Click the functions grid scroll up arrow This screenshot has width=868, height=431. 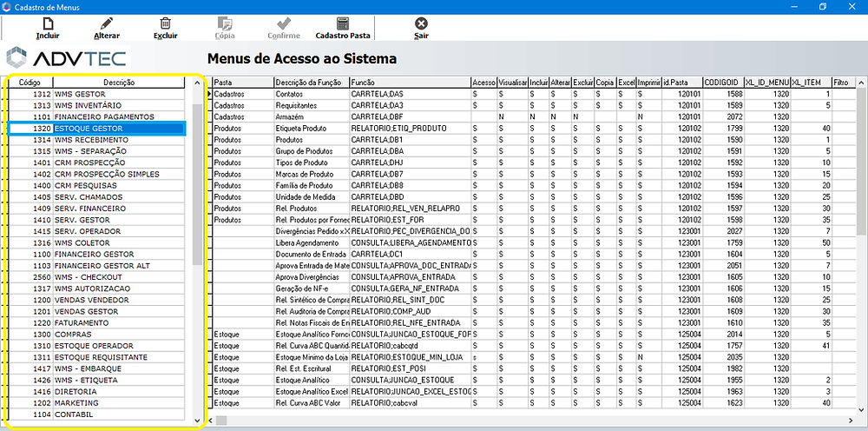click(861, 83)
